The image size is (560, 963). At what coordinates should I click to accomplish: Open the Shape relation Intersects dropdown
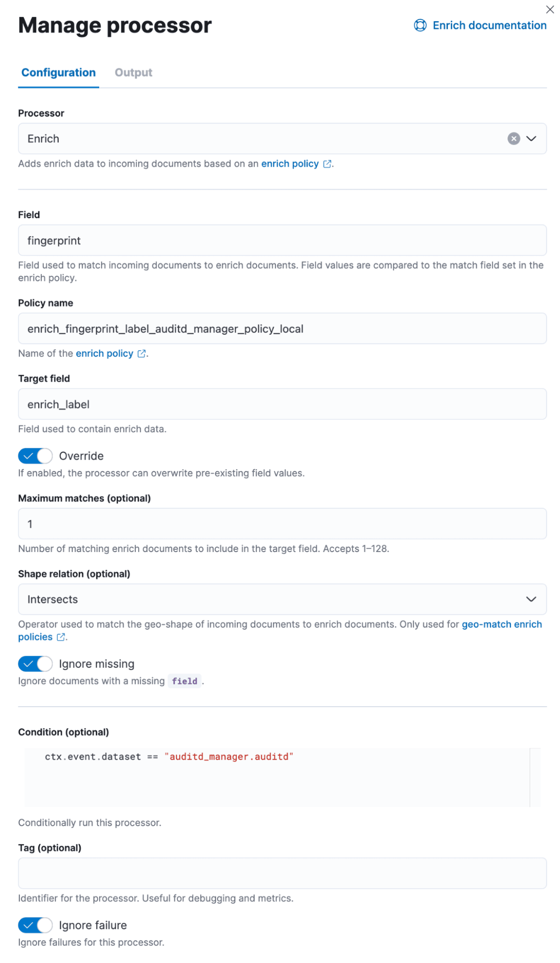(282, 599)
